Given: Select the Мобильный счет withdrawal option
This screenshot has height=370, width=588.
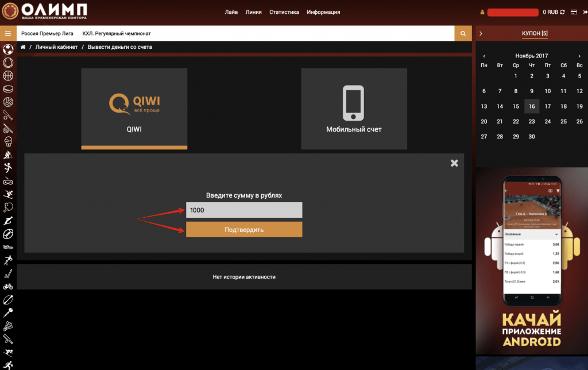Looking at the screenshot, I should coord(354,109).
